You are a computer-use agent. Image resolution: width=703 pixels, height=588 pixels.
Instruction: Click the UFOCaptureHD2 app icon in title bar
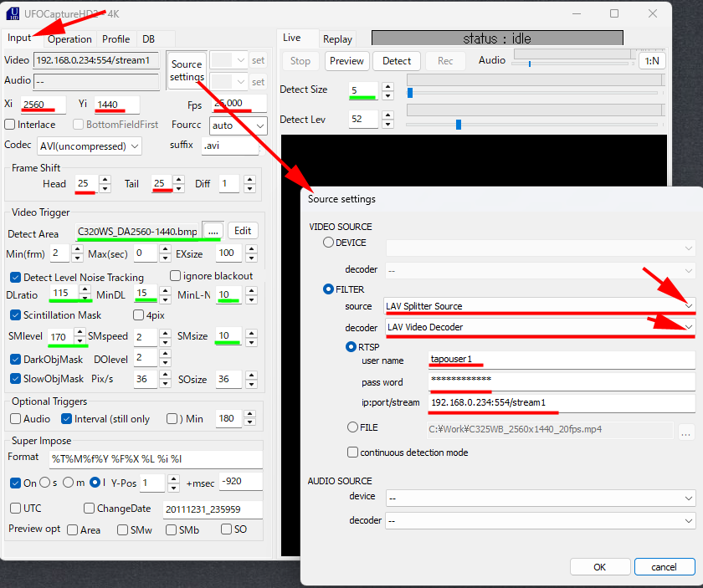[12, 13]
